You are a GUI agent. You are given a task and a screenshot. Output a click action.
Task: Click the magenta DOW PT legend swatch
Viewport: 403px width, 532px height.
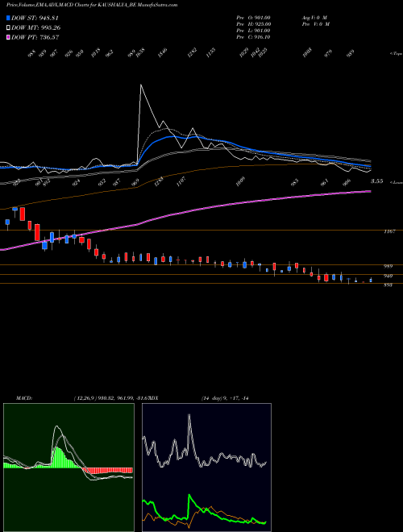8,37
